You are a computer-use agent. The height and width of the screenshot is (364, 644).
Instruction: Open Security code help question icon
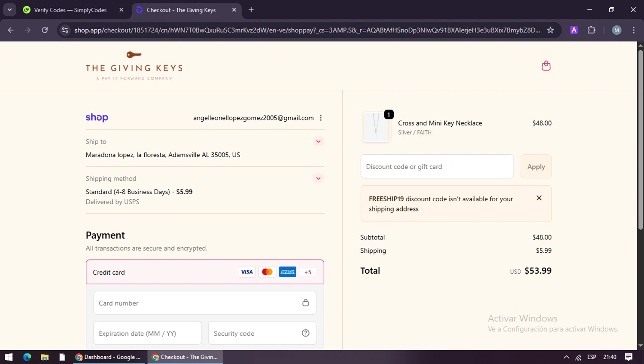point(306,333)
